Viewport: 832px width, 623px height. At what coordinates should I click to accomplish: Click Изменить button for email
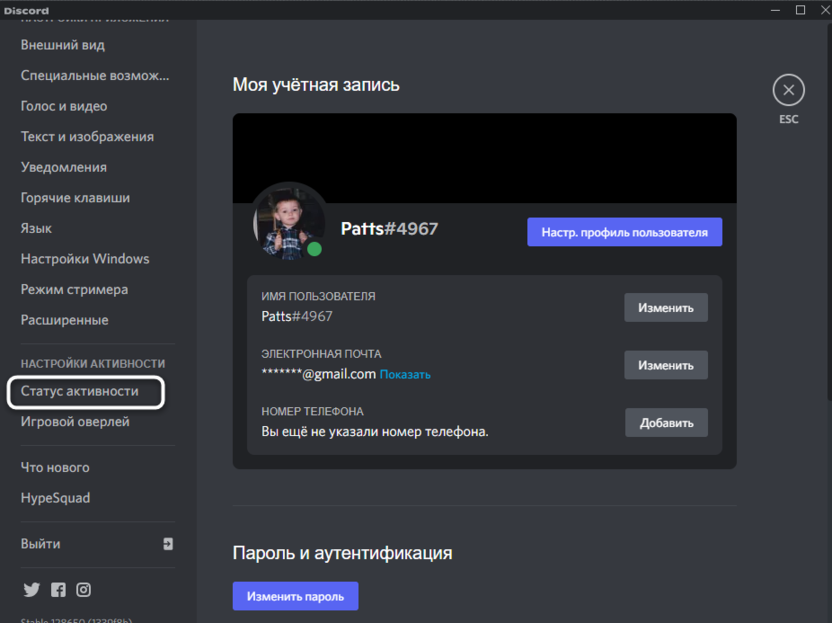666,365
